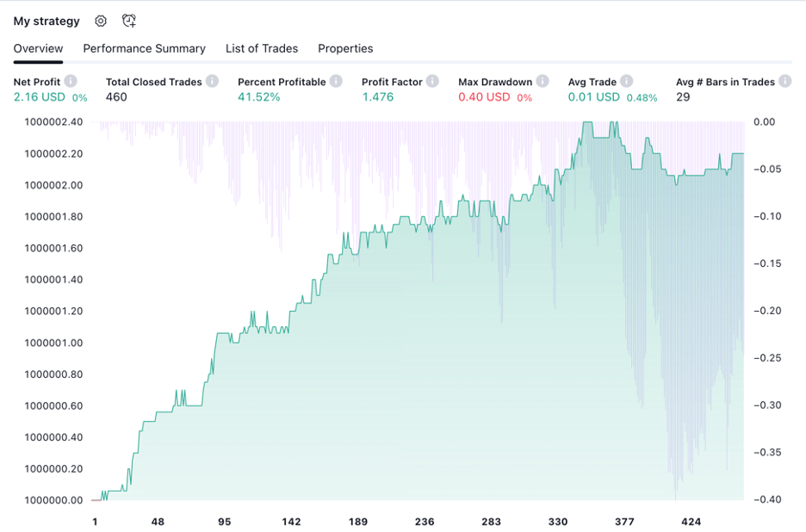Image resolution: width=806 pixels, height=532 pixels.
Task: Click the Max Drawdown label
Action: point(495,82)
